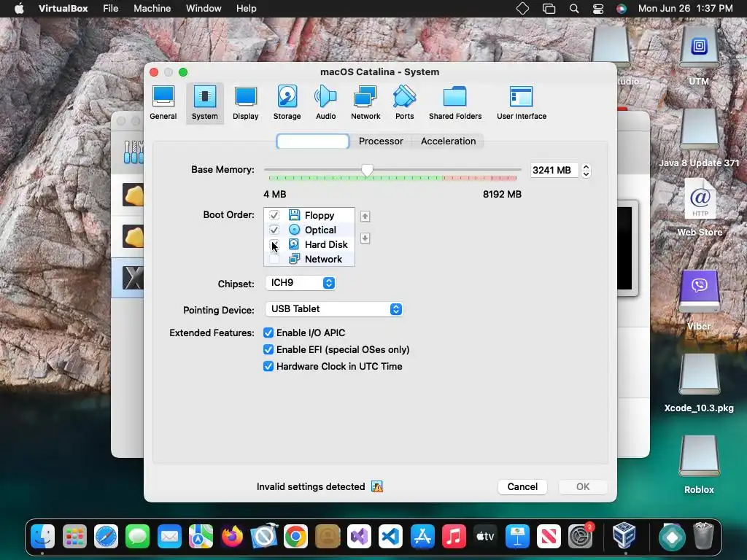747x560 pixels.
Task: Click the invalid settings warning icon
Action: [x=377, y=486]
